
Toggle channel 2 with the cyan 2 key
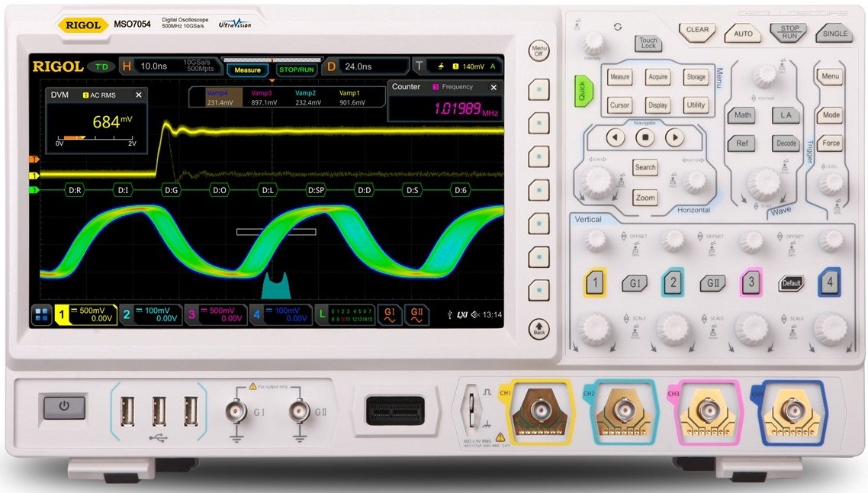pyautogui.click(x=674, y=282)
